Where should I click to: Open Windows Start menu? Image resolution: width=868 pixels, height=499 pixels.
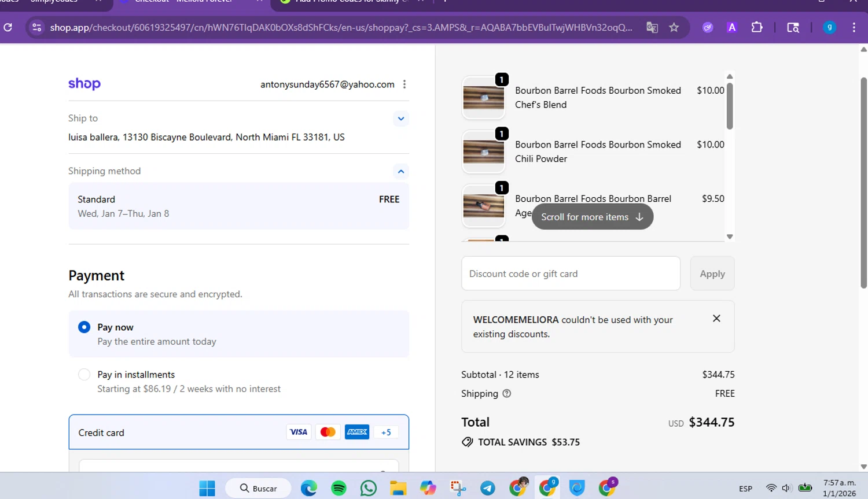coord(207,489)
